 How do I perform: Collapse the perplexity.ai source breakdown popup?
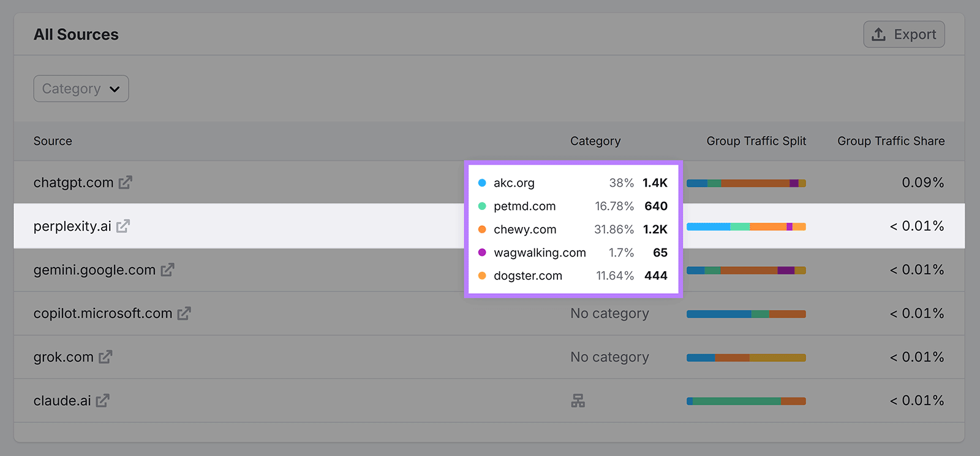(573, 229)
